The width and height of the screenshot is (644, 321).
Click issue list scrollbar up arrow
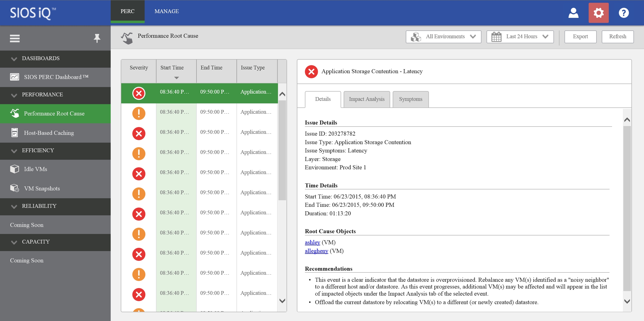pos(282,94)
